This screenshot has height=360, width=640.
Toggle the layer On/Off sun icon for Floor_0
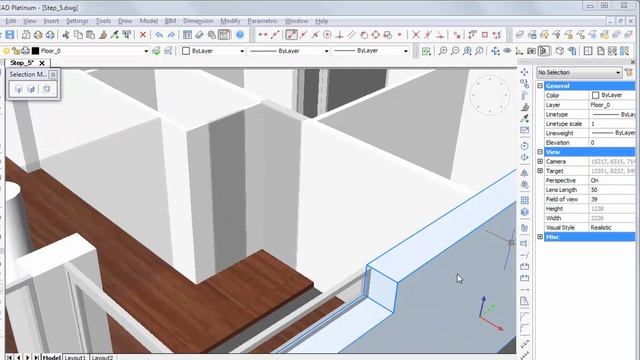pyautogui.click(x=6, y=51)
